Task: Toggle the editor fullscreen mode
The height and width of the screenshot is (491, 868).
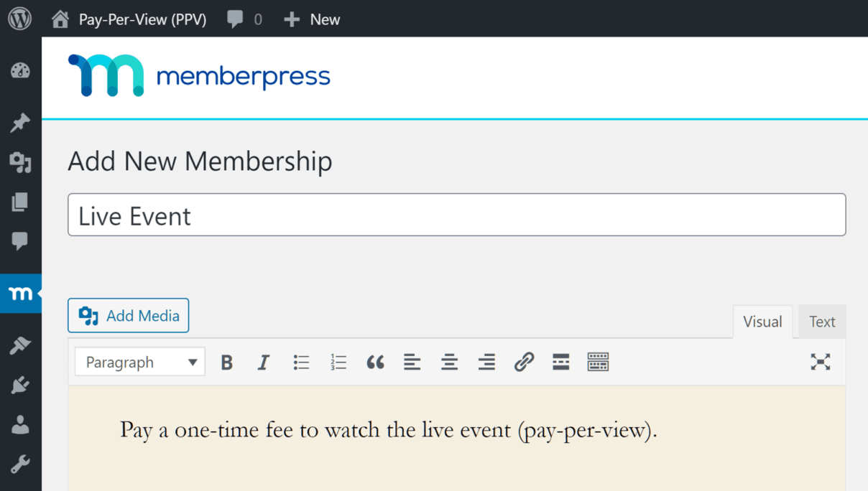Action: pos(820,362)
